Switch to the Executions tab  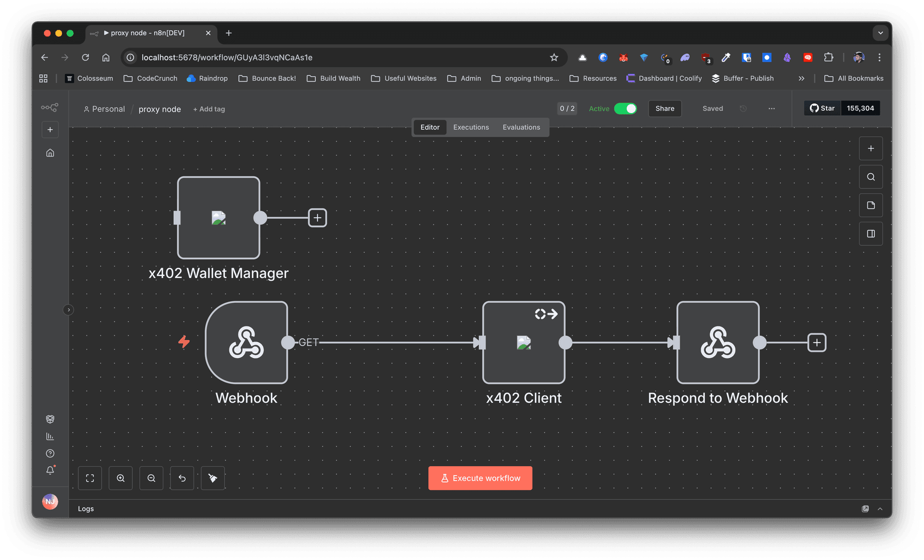[471, 127]
